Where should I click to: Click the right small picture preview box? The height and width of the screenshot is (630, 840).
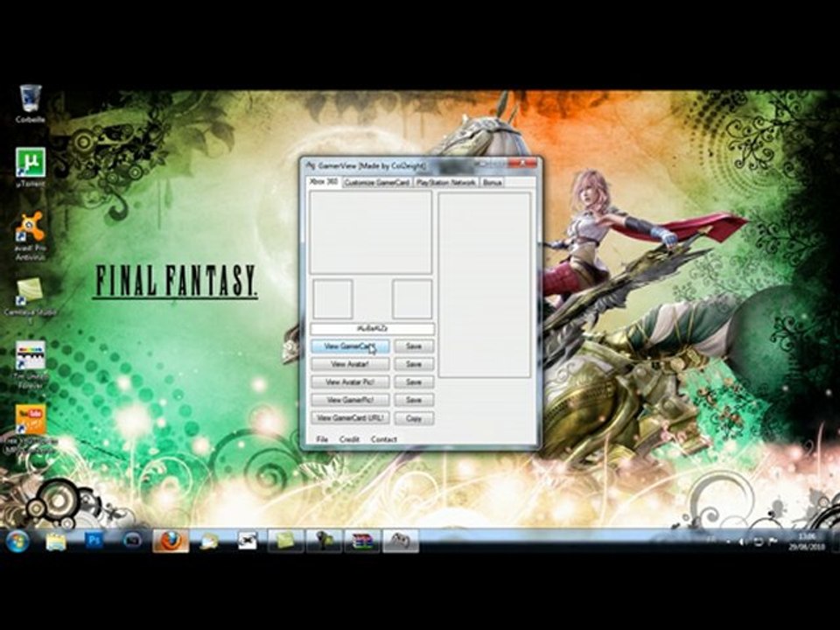pyautogui.click(x=412, y=299)
